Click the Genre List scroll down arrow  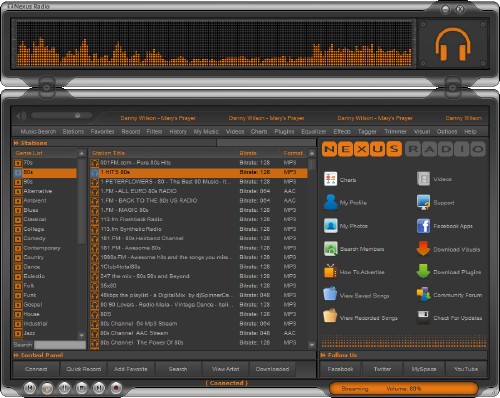(x=81, y=335)
